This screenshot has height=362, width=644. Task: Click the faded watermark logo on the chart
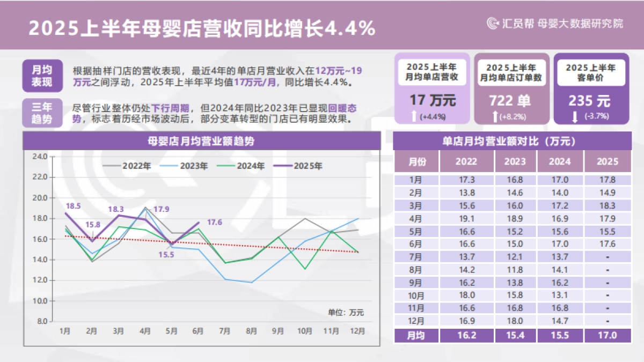coord(123,193)
